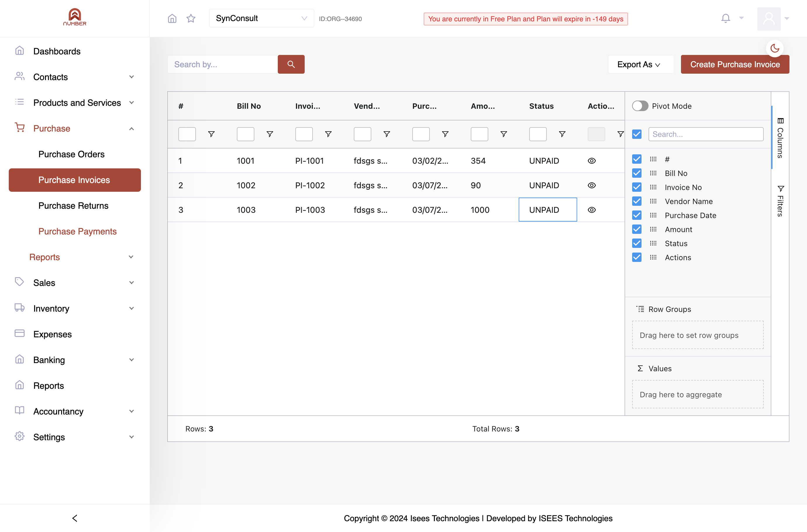Open Purchase Returns page

(x=73, y=205)
